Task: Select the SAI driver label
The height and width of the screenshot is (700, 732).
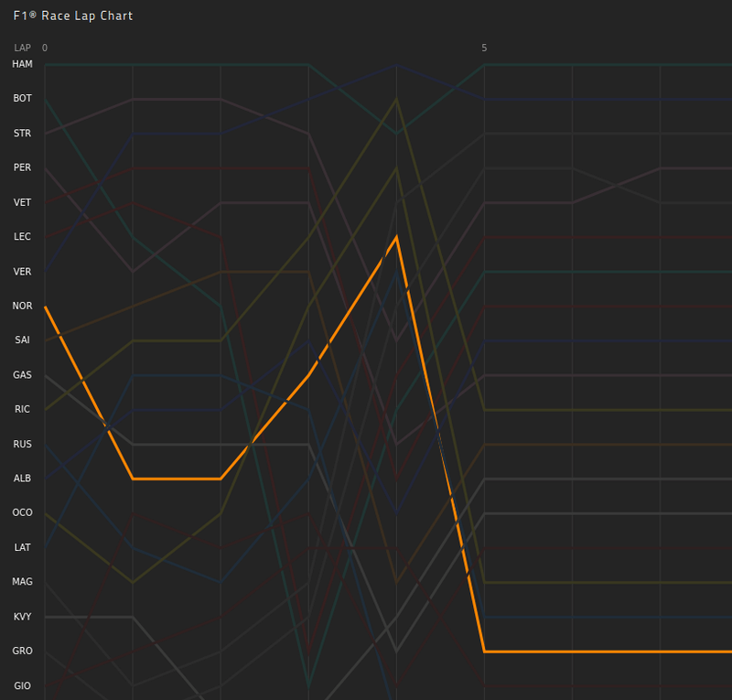Action: pos(22,339)
